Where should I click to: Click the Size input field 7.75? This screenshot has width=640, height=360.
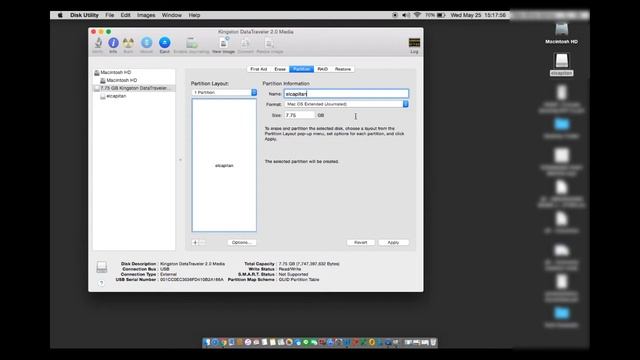coord(300,116)
